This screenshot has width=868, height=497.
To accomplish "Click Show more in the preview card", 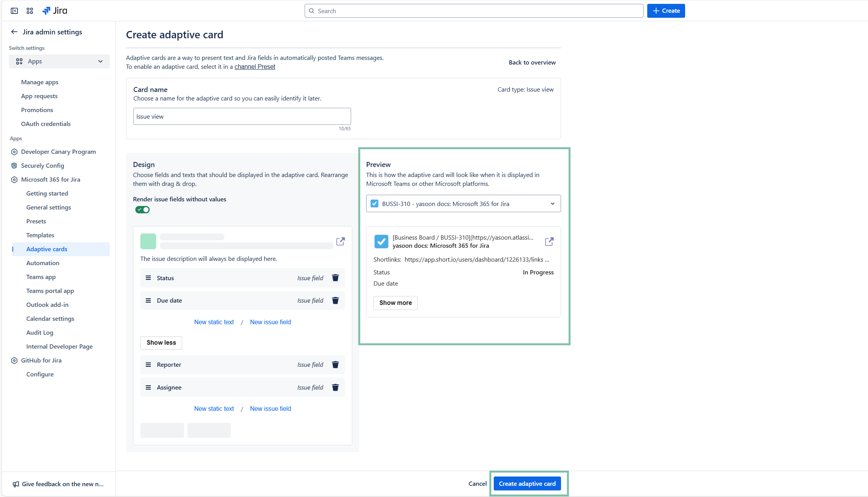I will point(395,303).
